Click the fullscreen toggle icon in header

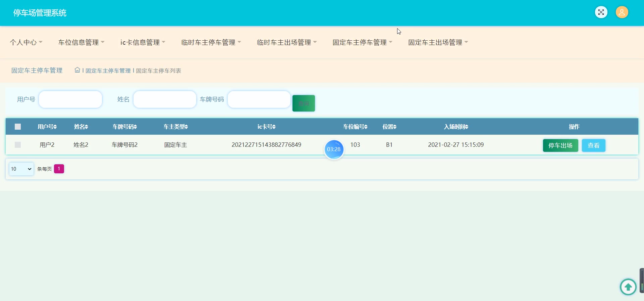601,12
